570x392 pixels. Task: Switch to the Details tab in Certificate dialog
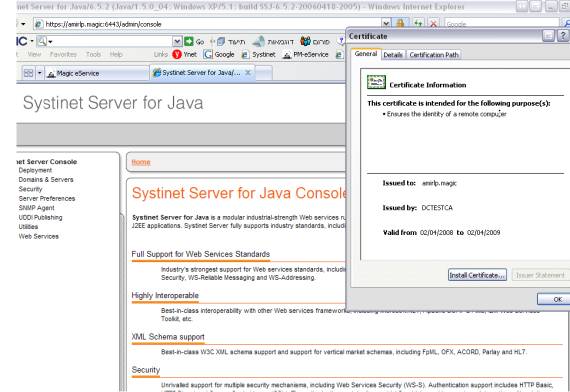coord(393,55)
